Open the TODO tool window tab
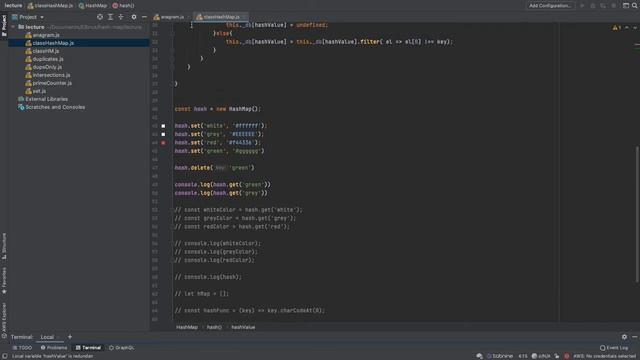640x360 pixels. click(22, 348)
